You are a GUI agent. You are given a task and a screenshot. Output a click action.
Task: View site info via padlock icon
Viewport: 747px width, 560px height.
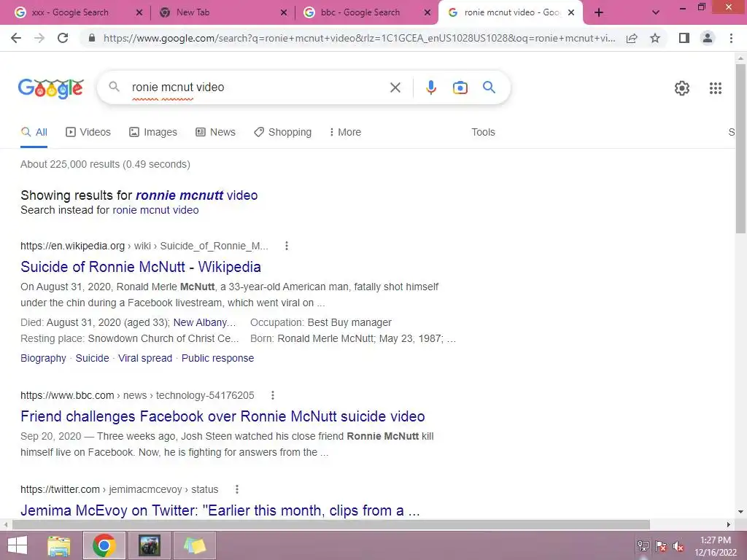[92, 38]
